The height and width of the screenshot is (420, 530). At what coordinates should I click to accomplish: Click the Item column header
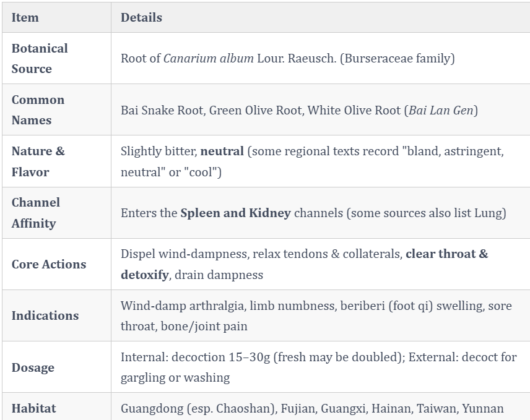point(25,17)
